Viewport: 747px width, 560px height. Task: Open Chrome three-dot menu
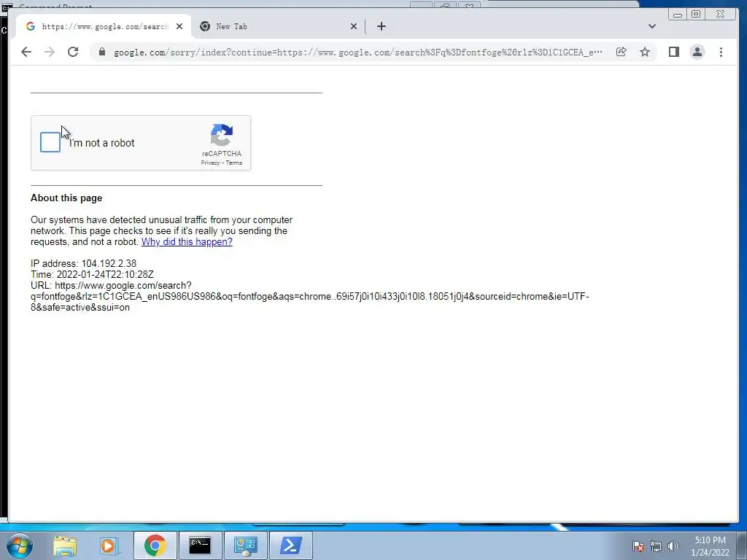tap(721, 52)
